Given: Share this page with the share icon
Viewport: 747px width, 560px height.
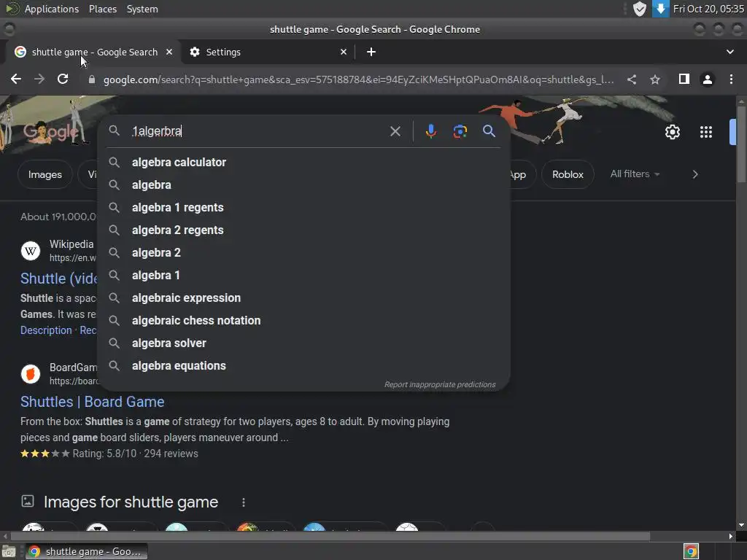Looking at the screenshot, I should click(632, 79).
